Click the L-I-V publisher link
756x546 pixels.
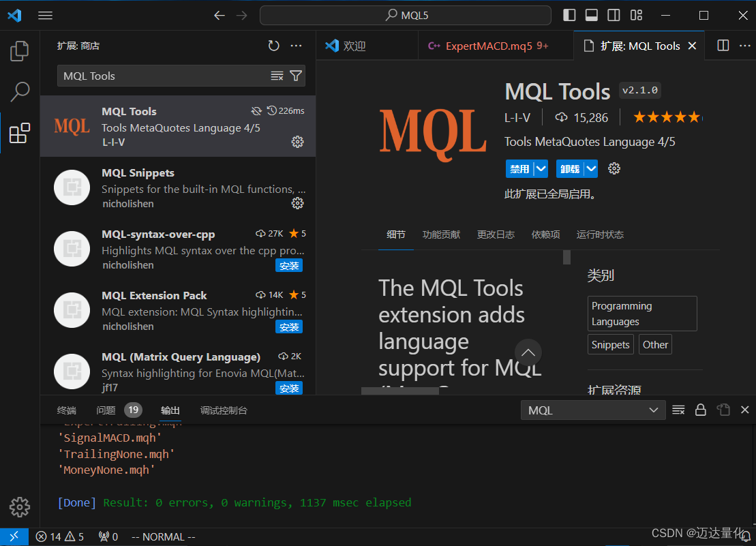click(x=517, y=118)
